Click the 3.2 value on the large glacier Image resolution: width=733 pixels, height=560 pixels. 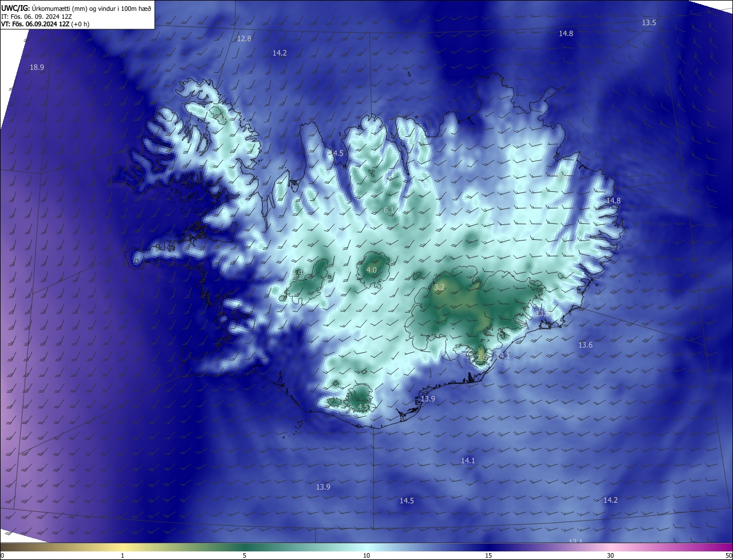click(439, 287)
